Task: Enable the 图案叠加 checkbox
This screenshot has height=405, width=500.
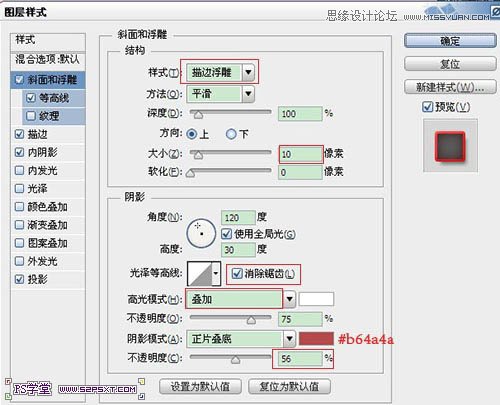Action: pos(19,243)
